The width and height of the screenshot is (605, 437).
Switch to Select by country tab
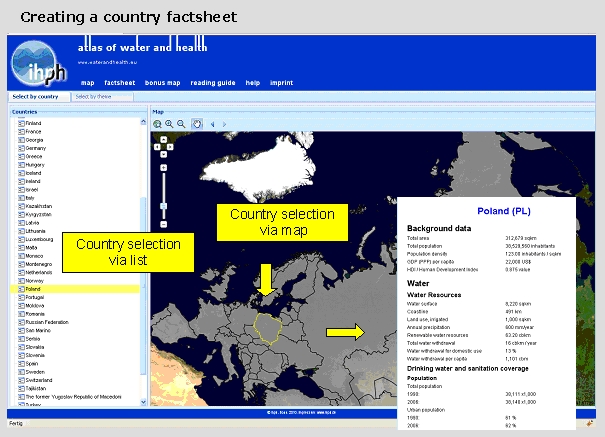35,97
